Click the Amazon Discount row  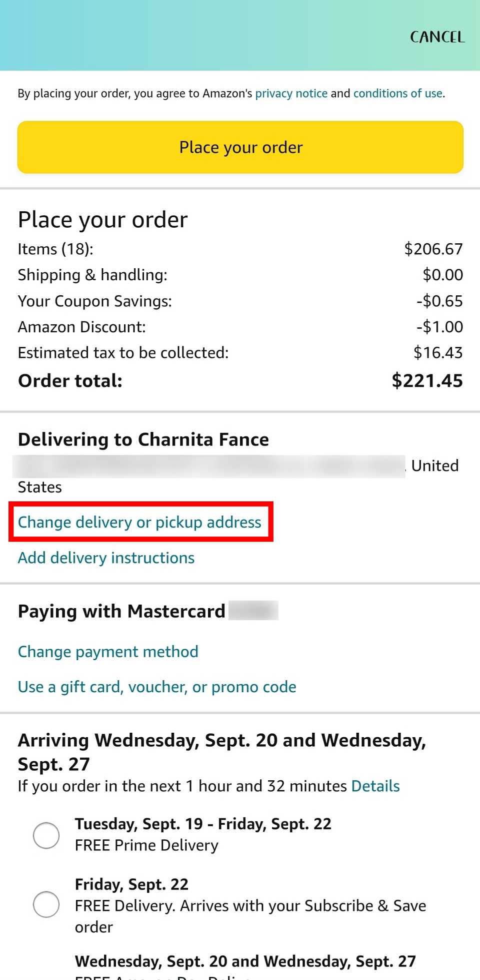[x=81, y=326]
